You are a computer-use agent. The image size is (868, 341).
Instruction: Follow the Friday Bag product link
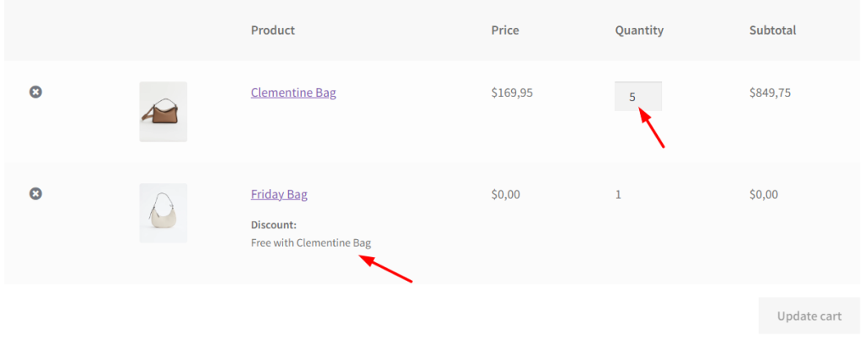click(279, 194)
